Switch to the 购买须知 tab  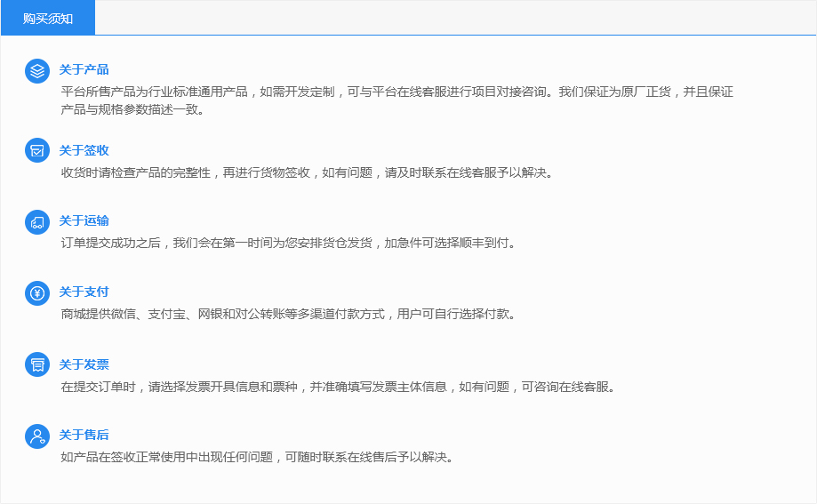click(48, 19)
